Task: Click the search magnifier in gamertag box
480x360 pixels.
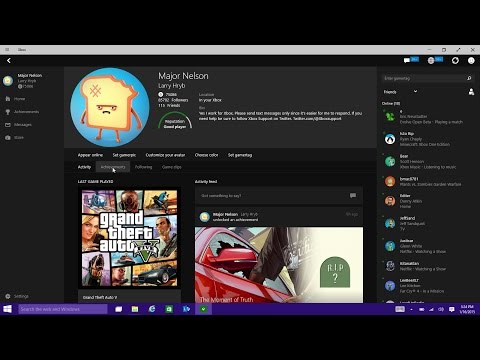Action: tap(469, 78)
